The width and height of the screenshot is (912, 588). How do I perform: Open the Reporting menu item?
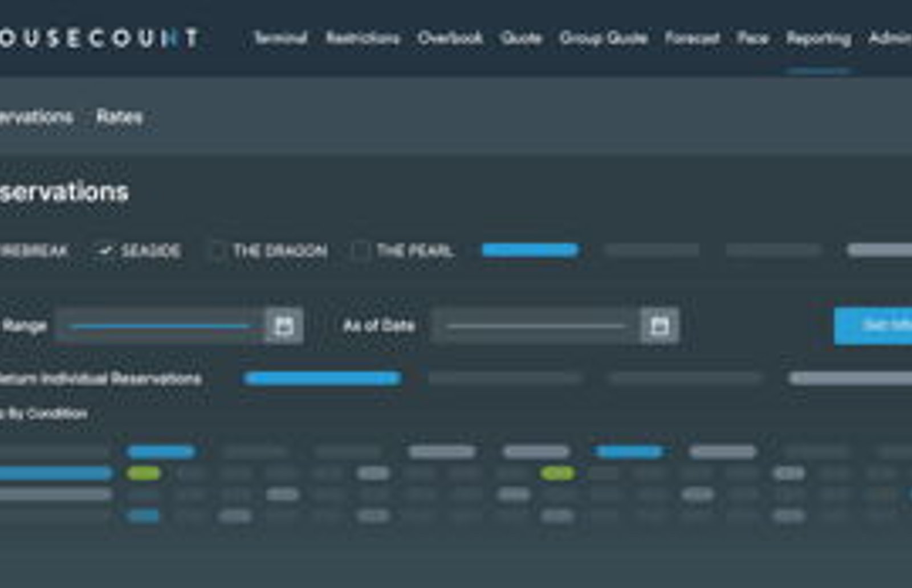point(819,38)
